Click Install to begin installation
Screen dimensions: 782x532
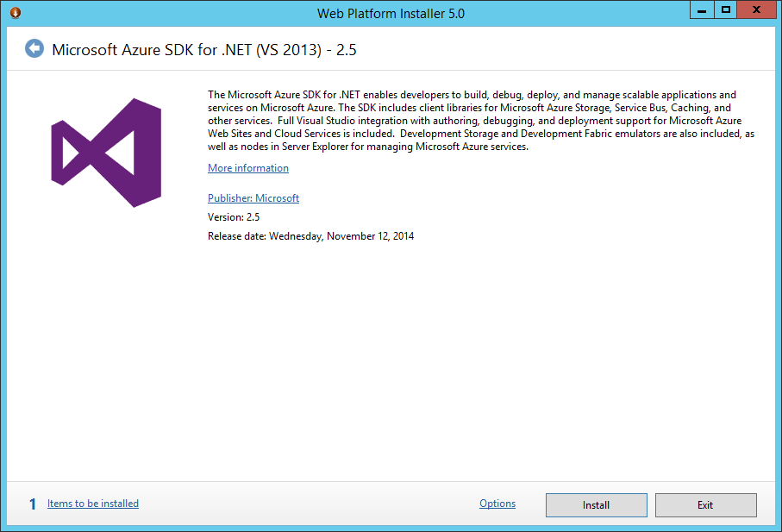[596, 504]
